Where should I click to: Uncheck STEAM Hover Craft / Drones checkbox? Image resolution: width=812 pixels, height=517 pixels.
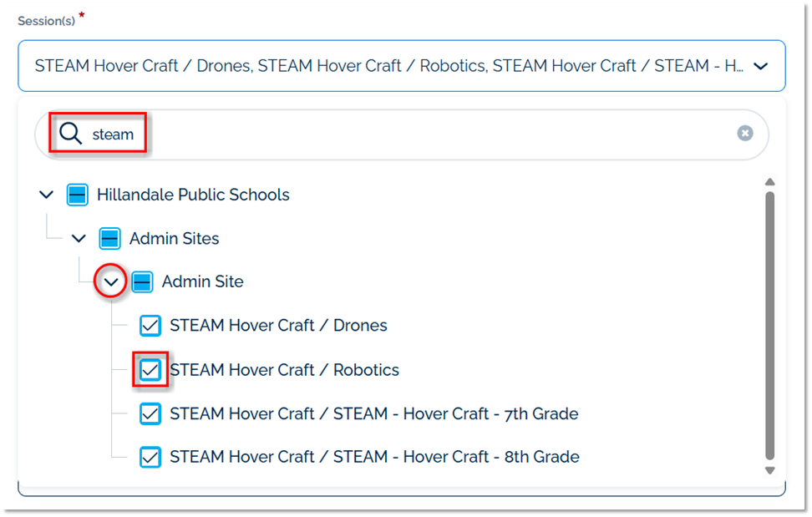point(150,326)
